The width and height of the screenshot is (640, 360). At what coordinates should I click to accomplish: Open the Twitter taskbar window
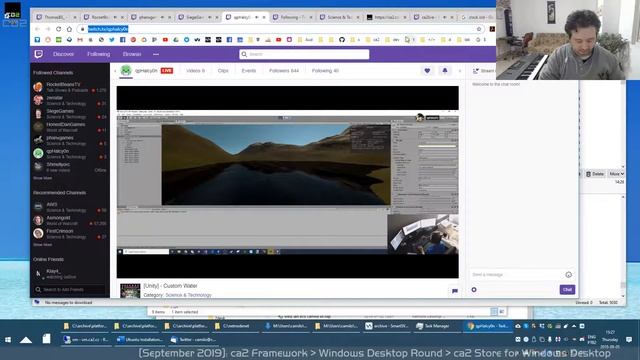pyautogui.click(x=193, y=339)
